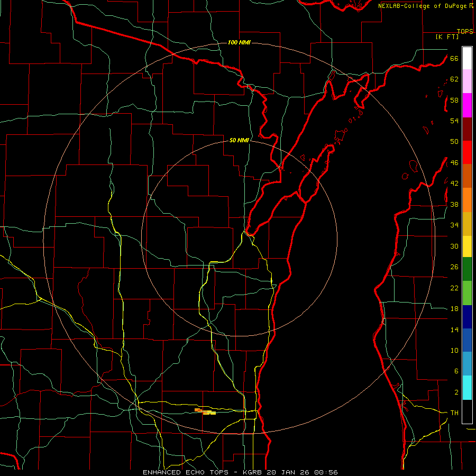Click the light pink legend swatch
Screen dimensions: 476x476
click(x=467, y=81)
